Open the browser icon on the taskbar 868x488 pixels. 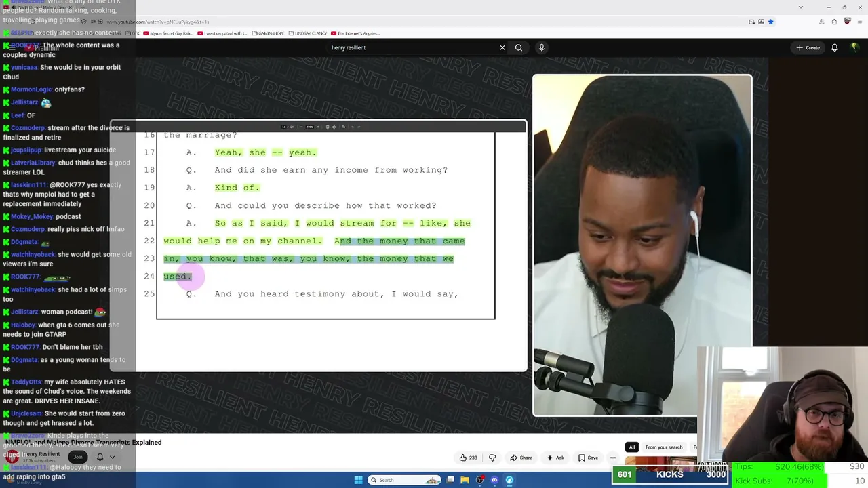point(509,480)
